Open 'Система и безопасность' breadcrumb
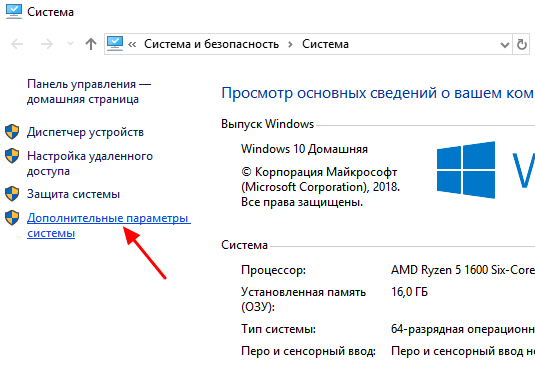 (x=211, y=44)
